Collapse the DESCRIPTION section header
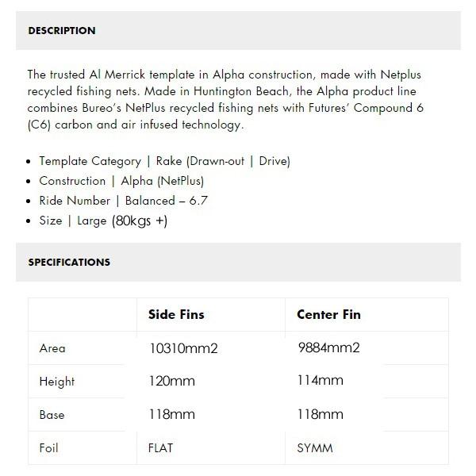476x476 pixels. (x=238, y=31)
